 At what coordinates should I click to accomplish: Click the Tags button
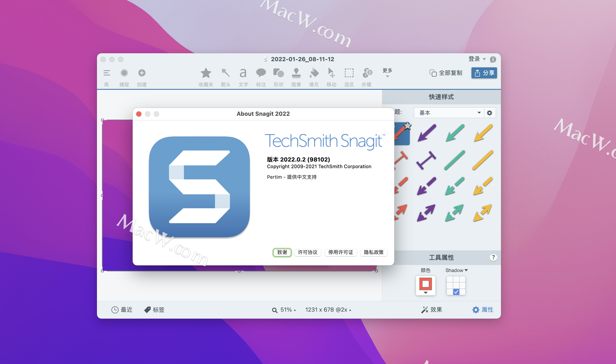pyautogui.click(x=154, y=310)
